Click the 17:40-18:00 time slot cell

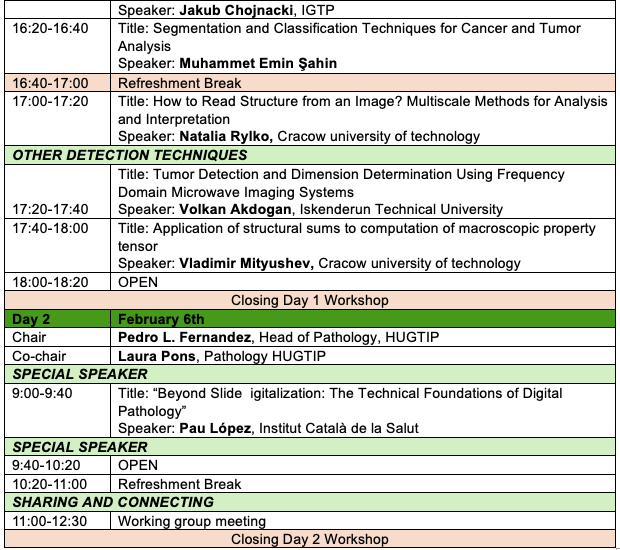pos(50,228)
